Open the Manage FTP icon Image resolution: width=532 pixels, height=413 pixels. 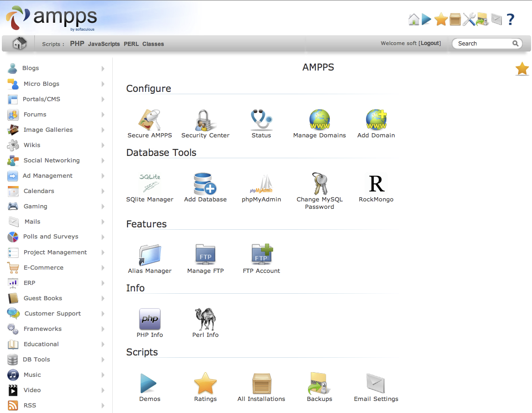205,254
